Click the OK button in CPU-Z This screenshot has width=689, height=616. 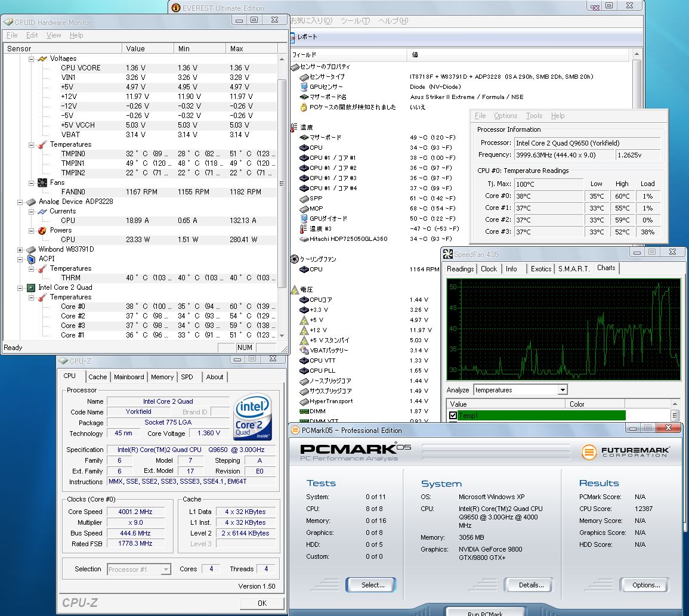pos(262,603)
